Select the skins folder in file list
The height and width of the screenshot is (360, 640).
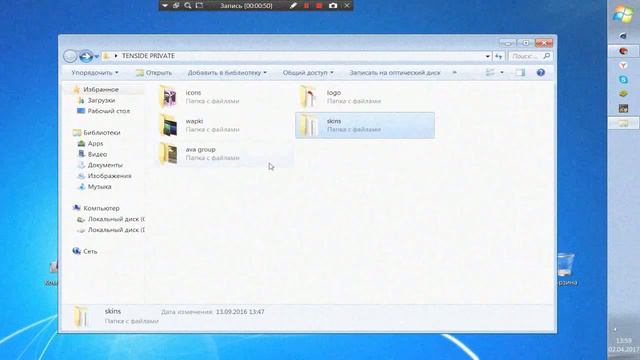pos(364,125)
